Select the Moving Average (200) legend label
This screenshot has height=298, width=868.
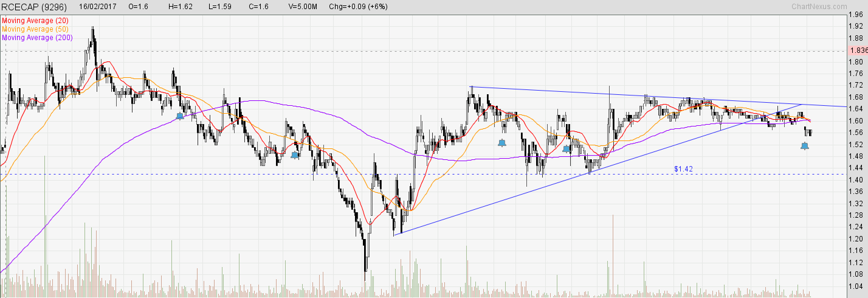point(38,37)
